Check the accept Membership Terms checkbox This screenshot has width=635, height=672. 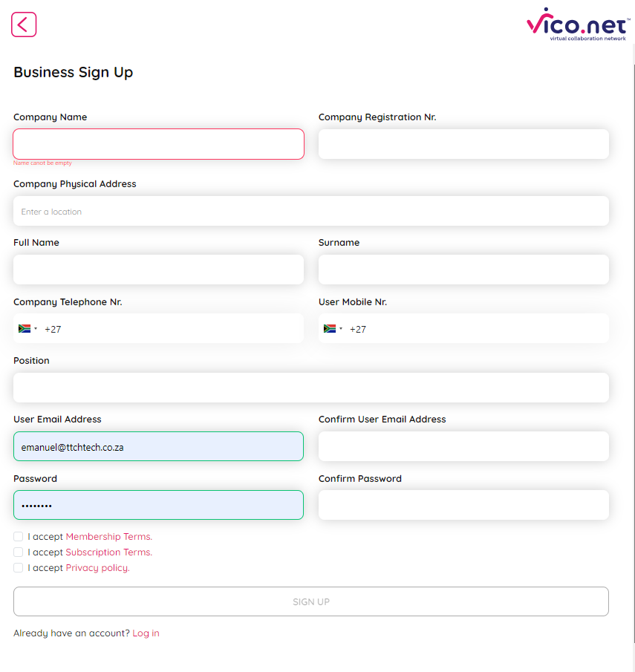click(19, 536)
